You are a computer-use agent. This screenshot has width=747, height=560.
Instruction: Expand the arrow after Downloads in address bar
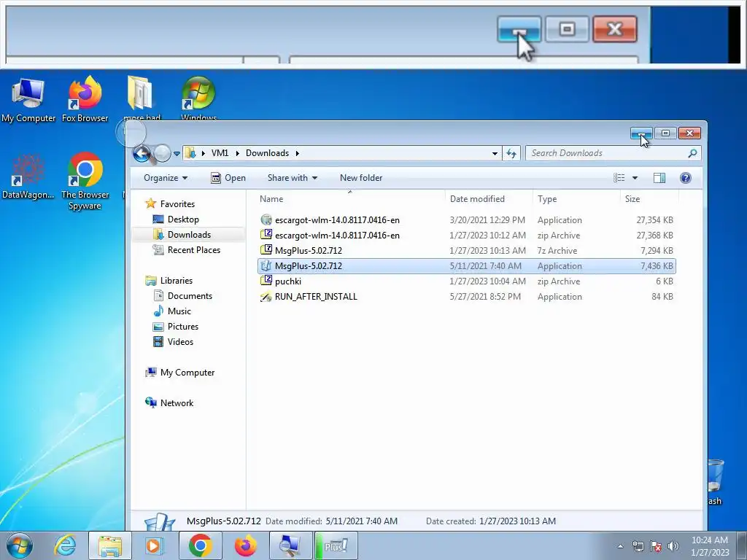pyautogui.click(x=298, y=153)
